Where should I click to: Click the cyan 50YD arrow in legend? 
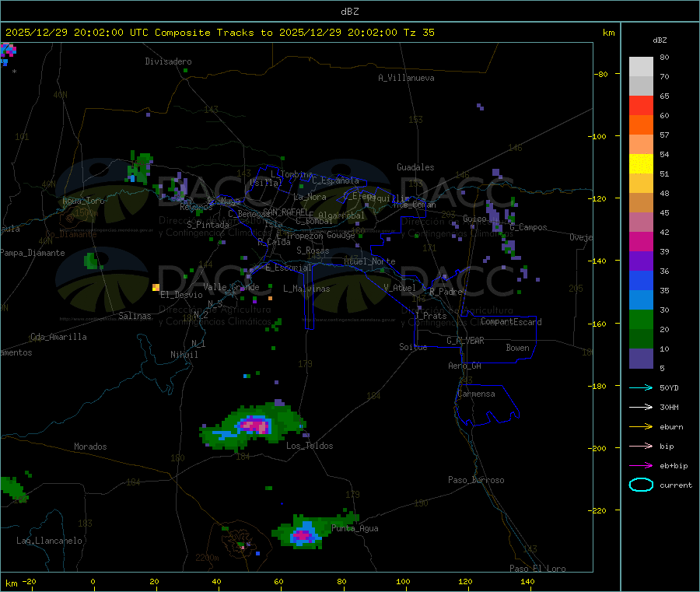(x=641, y=387)
